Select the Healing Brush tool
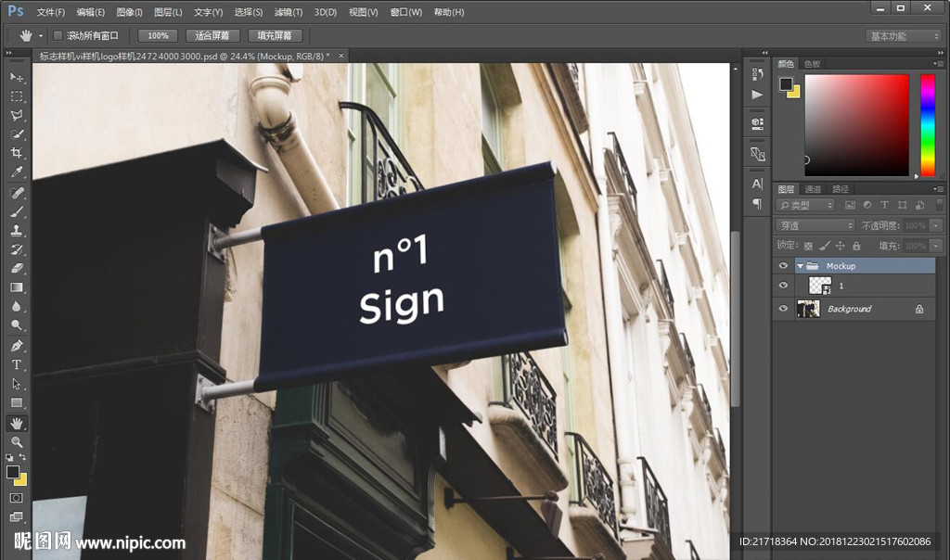 17,193
